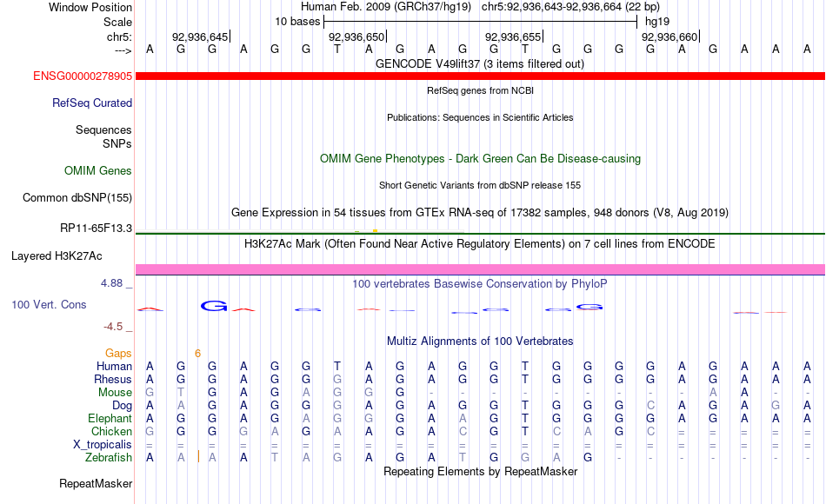Screen dimensions: 826x504
Task: Click the -4.5 PhyloP lower scale value
Action: pyautogui.click(x=113, y=327)
